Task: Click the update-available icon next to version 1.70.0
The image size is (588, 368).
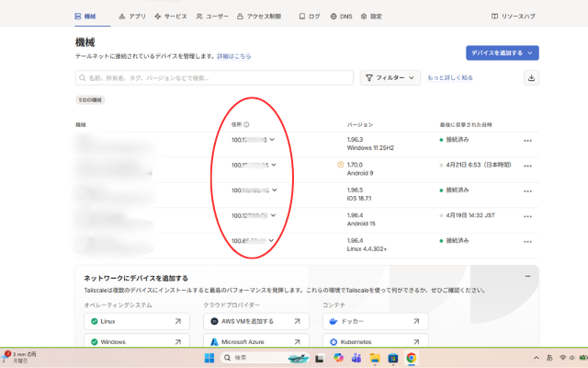Action: click(x=340, y=165)
